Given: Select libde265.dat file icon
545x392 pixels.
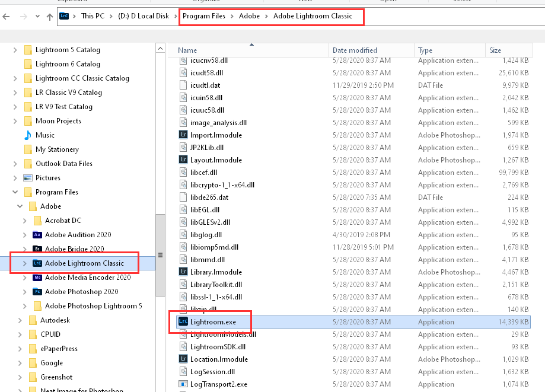Looking at the screenshot, I should [183, 197].
